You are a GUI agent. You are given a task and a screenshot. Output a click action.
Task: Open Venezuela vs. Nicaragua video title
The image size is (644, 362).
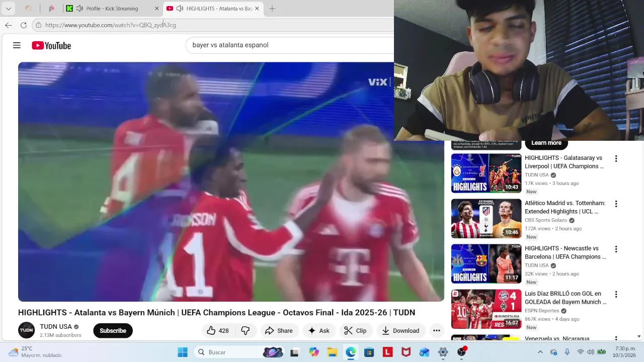[x=557, y=338]
